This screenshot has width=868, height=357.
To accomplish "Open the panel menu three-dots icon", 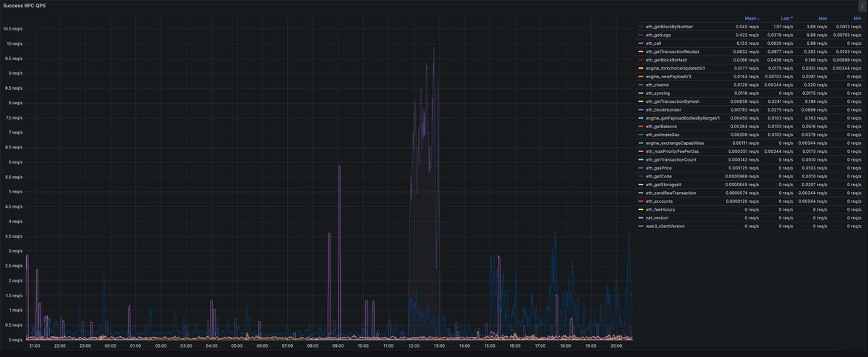I will pos(861,6).
